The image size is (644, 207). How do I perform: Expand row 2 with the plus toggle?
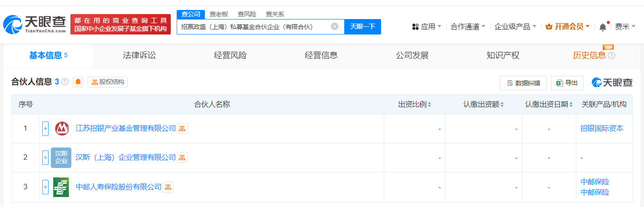point(45,158)
